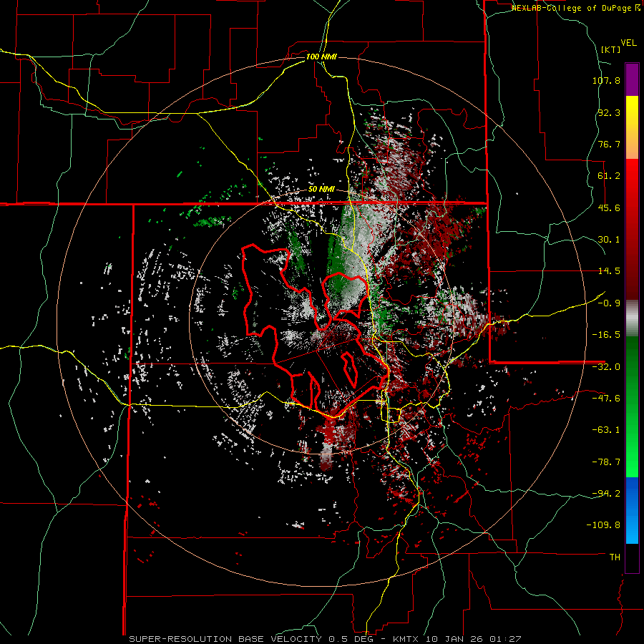Click the 30.1 velocity scale value
Viewport: 644px width, 644px height.
(x=609, y=240)
